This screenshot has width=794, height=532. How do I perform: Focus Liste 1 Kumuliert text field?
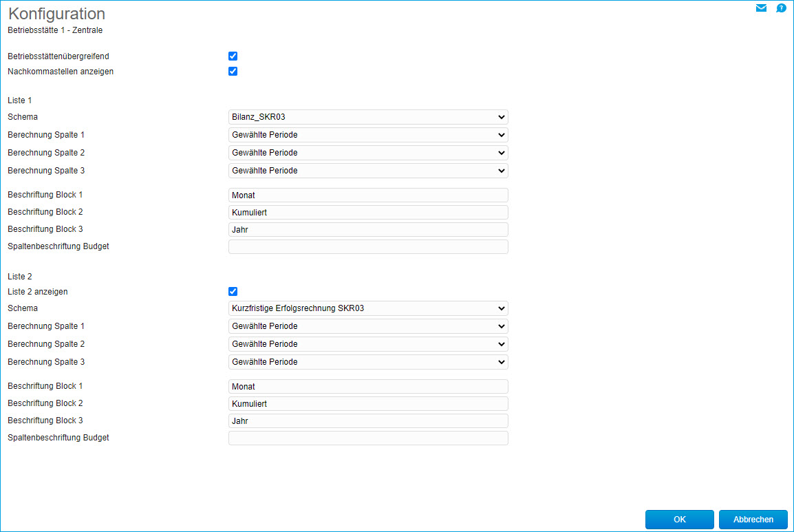click(x=368, y=213)
